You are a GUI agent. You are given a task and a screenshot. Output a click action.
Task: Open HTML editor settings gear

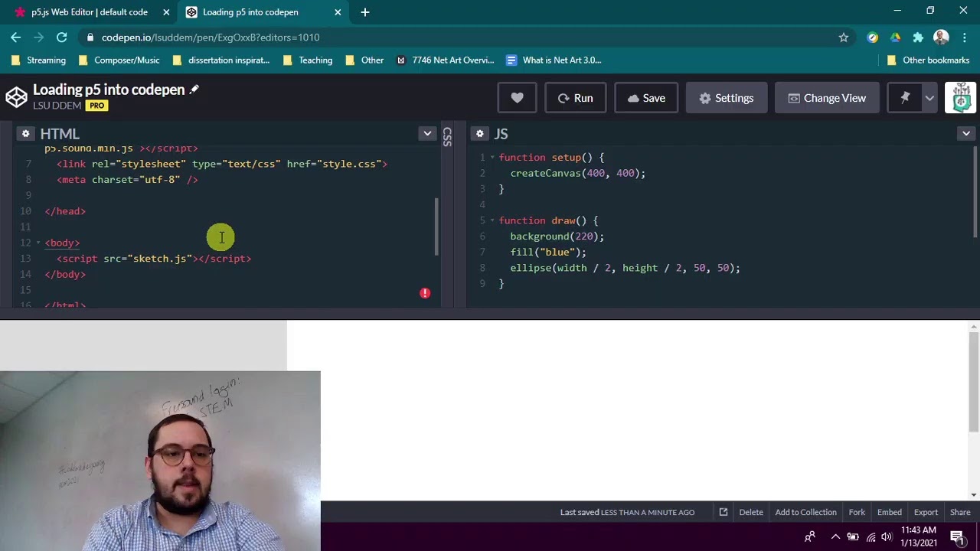point(25,134)
